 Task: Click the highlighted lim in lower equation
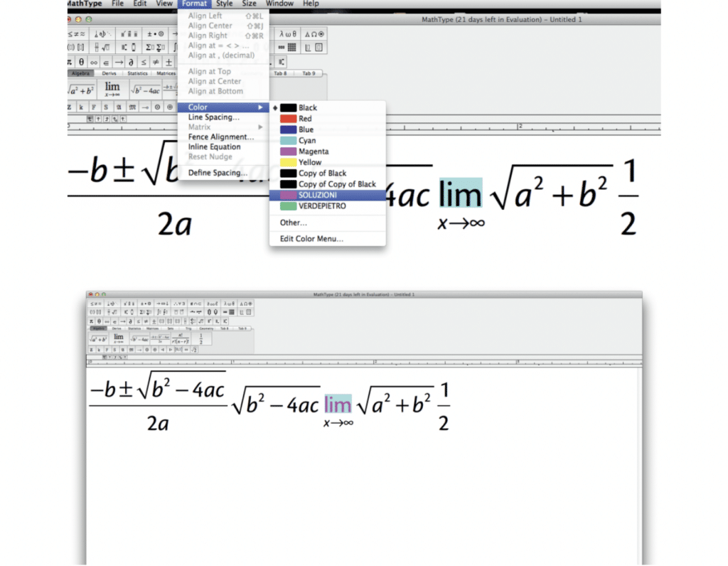tap(338, 405)
